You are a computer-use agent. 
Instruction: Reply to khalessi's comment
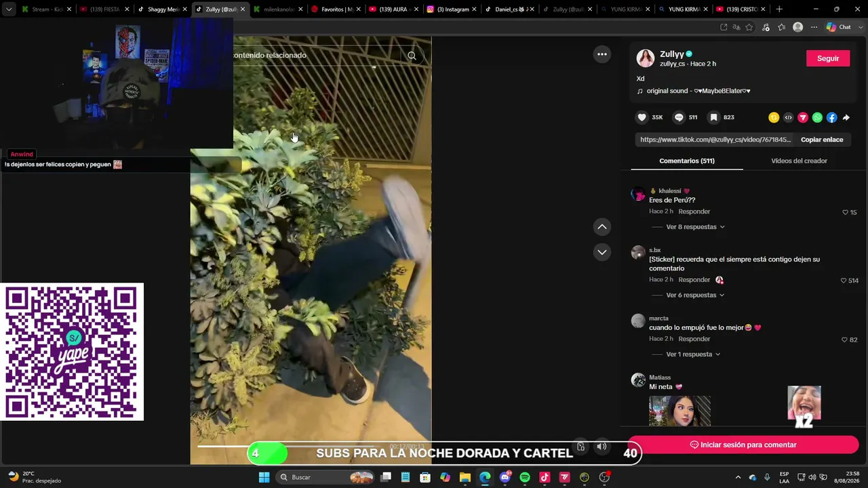click(x=694, y=211)
